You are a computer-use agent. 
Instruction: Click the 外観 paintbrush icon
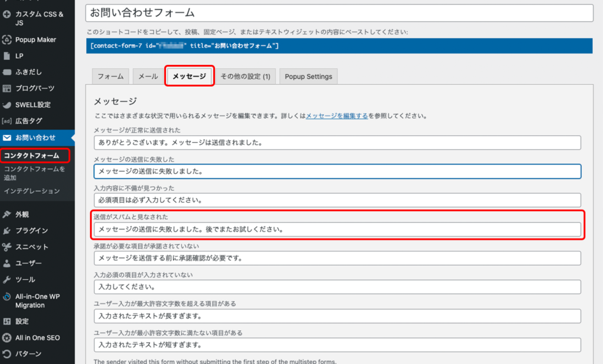[x=7, y=214]
